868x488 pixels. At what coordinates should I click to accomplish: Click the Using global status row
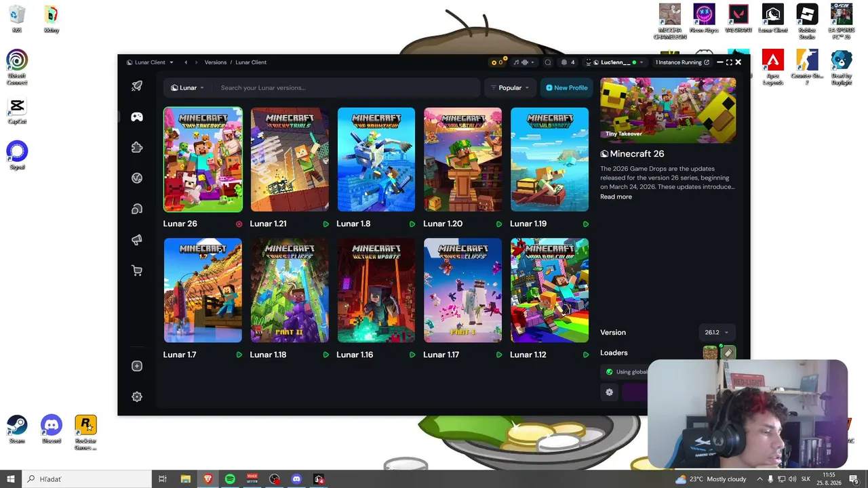pyautogui.click(x=625, y=371)
